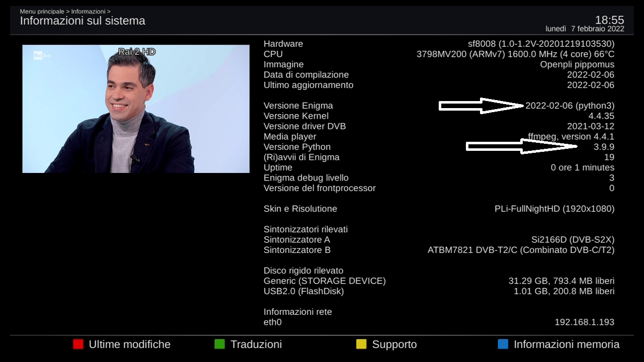Select the USB2.0 (FlashDisk) label
Image resolution: width=644 pixels, height=362 pixels.
point(304,291)
